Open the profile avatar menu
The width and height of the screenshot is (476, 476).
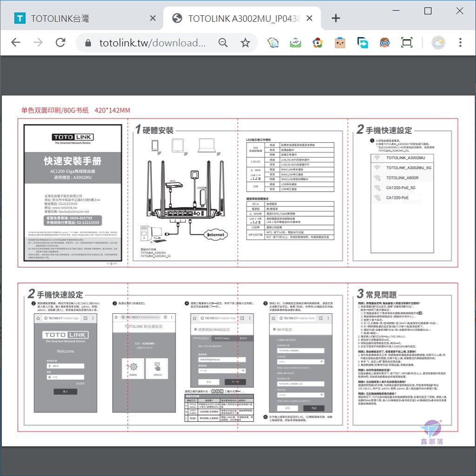438,43
